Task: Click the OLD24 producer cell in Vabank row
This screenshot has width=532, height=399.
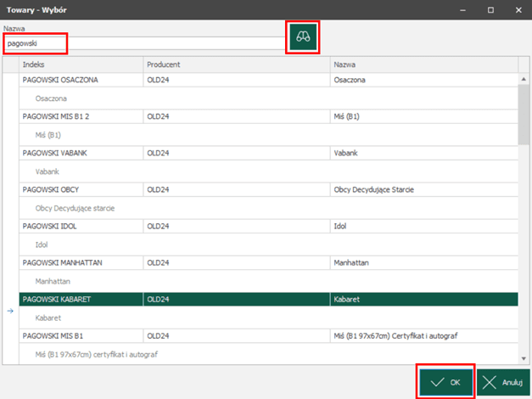Action: coord(237,153)
